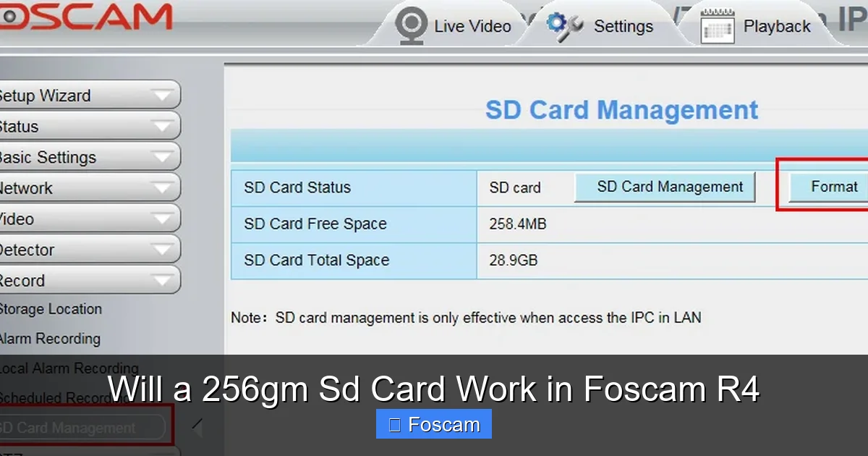Click the Settings gear and wrench icon
Viewport: 868px width, 456px height.
[563, 24]
